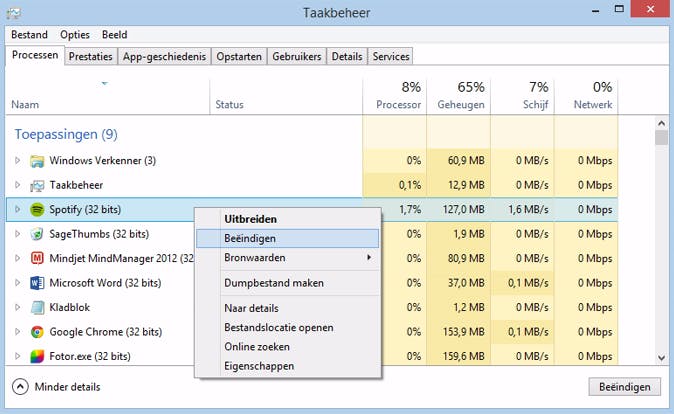The height and width of the screenshot is (414, 674).
Task: Click the SageThumbs application icon
Action: click(x=37, y=234)
